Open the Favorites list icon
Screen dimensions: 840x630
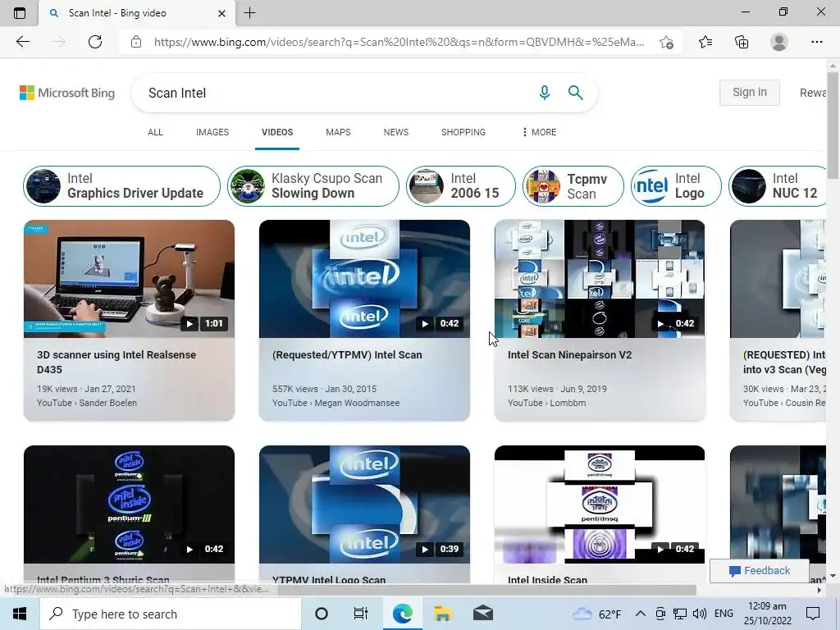click(705, 42)
